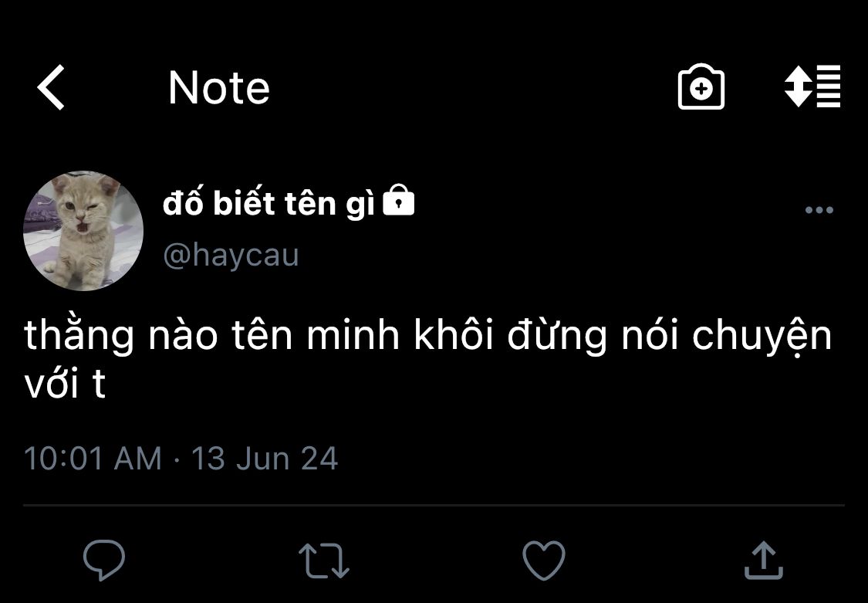Open the sort arrows list icon
This screenshot has height=603, width=868.
point(812,86)
